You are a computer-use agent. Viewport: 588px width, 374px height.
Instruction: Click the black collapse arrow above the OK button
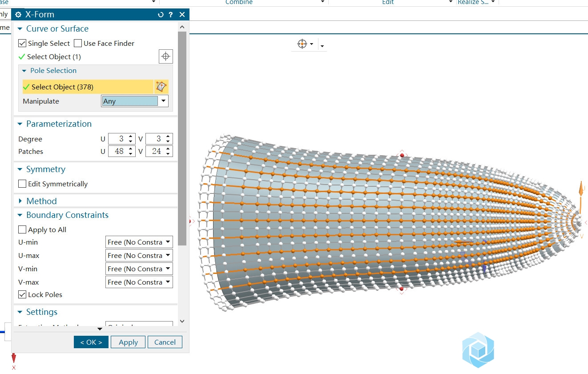pos(100,329)
